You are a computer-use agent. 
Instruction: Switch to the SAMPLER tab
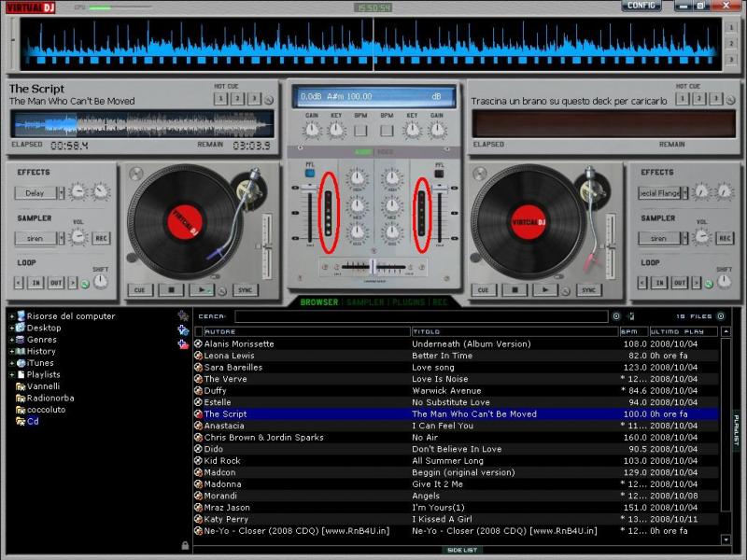(x=365, y=302)
